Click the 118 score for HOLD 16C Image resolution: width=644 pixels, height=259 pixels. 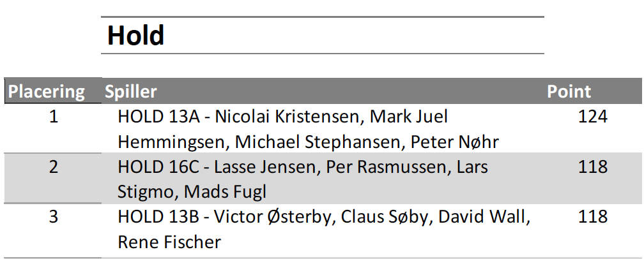(593, 166)
